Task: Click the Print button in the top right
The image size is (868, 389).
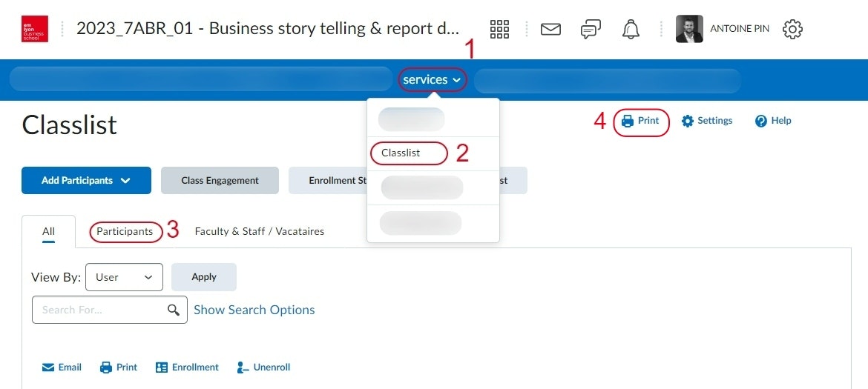Action: pyautogui.click(x=641, y=121)
